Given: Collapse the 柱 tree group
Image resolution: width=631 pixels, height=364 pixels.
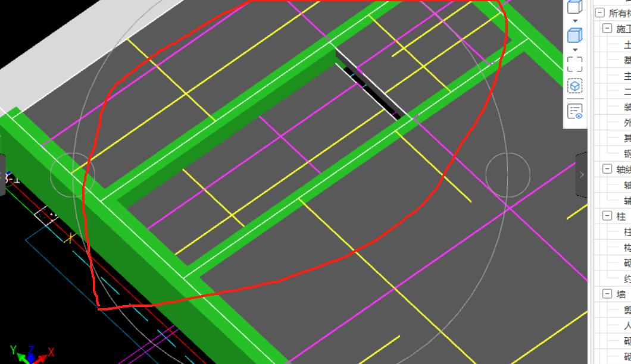Looking at the screenshot, I should click(607, 216).
